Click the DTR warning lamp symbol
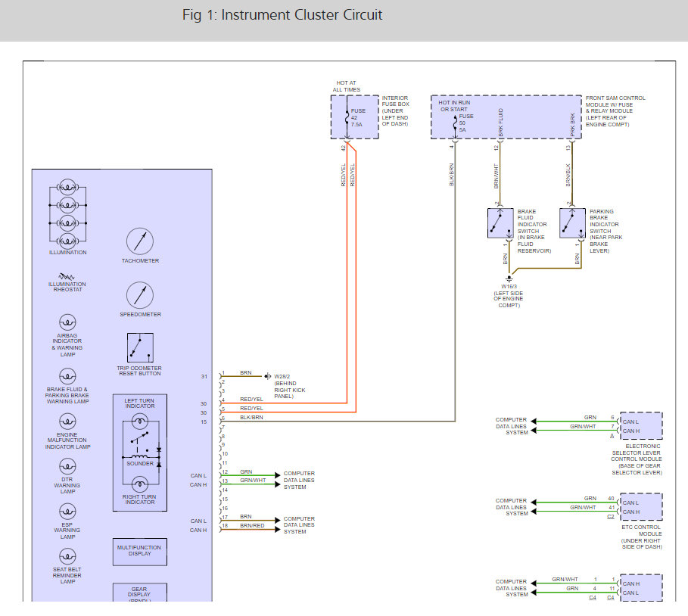Screen dimensions: 688x616 pyautogui.click(x=67, y=465)
